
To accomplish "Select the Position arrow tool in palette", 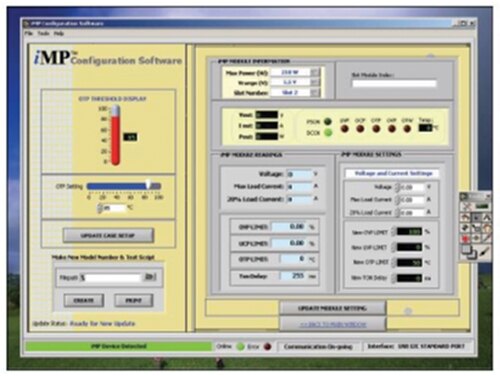I will pos(476,218).
